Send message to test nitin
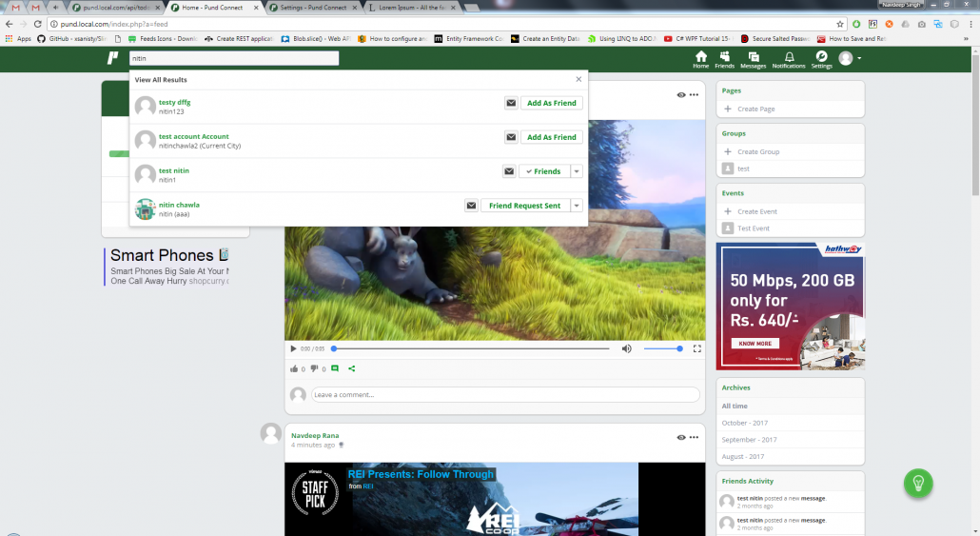Viewport: 980px width, 536px height. 509,171
